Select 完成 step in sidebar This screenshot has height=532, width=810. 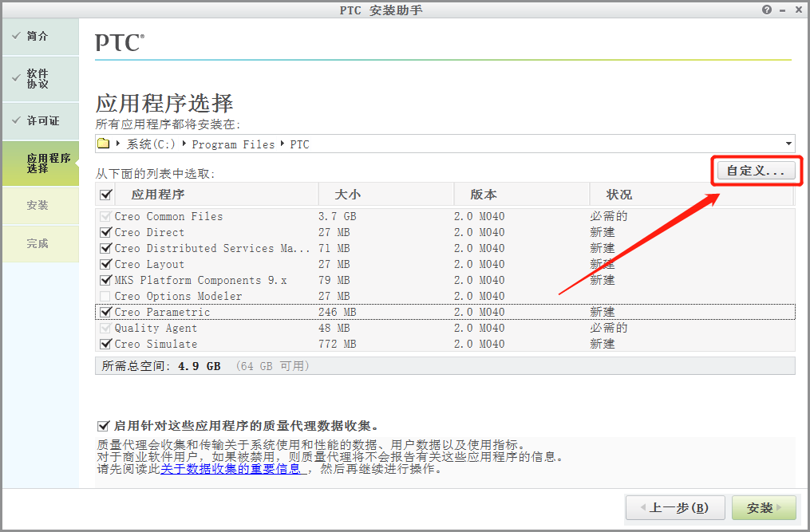tap(41, 243)
